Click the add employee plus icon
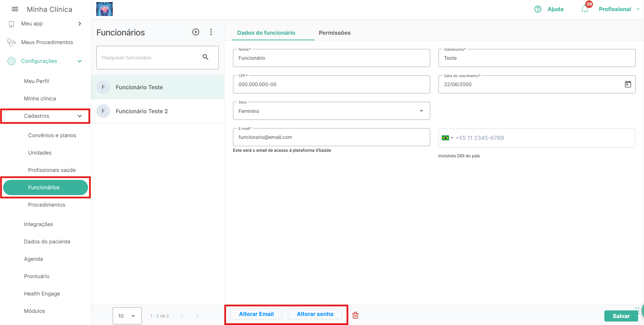644x325 pixels. [196, 32]
